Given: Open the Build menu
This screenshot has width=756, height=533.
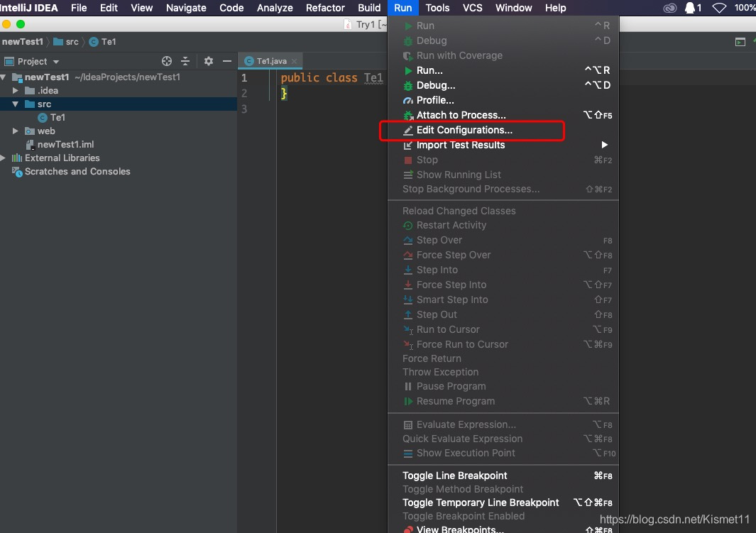Looking at the screenshot, I should click(x=369, y=8).
